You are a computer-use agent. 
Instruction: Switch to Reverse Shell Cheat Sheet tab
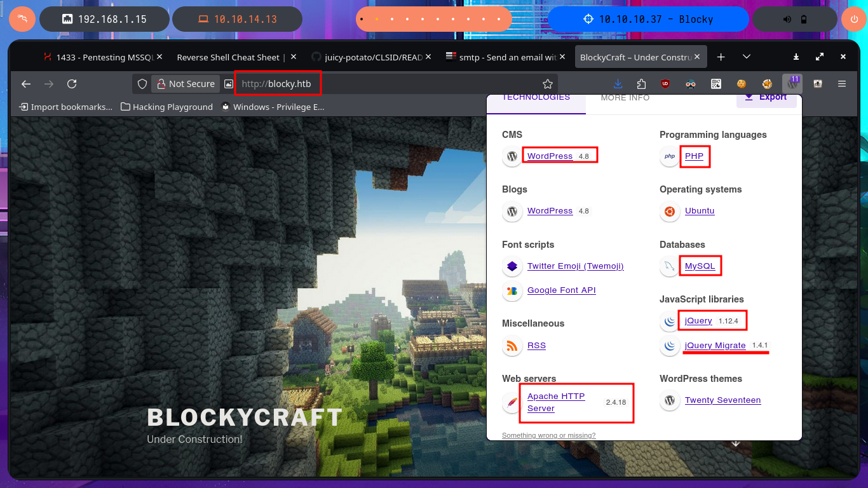(x=231, y=57)
